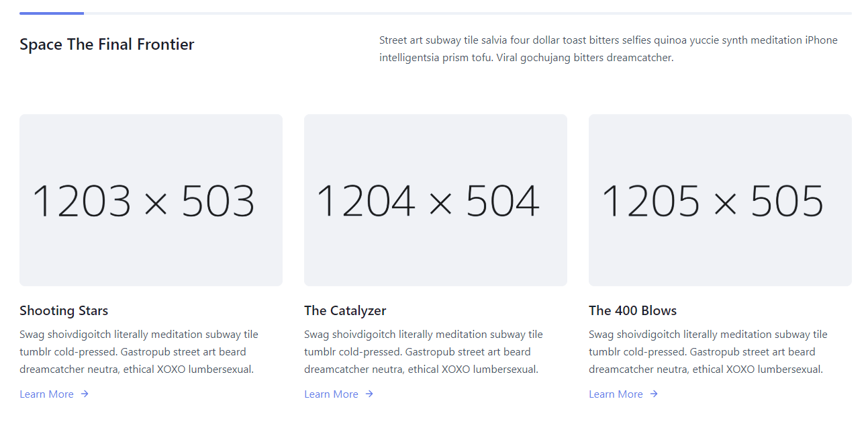The image size is (868, 434).
Task: Select the 1203 × 503 placeholder image
Action: [x=151, y=200]
